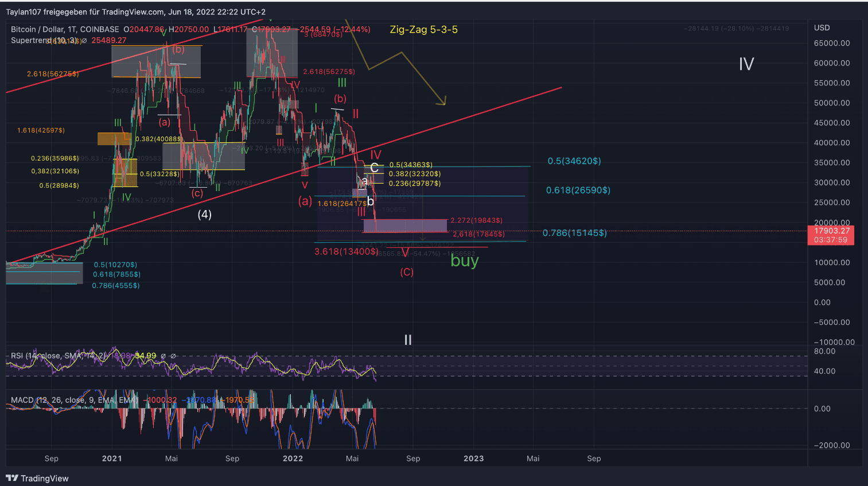Select the '0.236(35986$)' yellow label
The image size is (868, 486).
click(x=55, y=158)
